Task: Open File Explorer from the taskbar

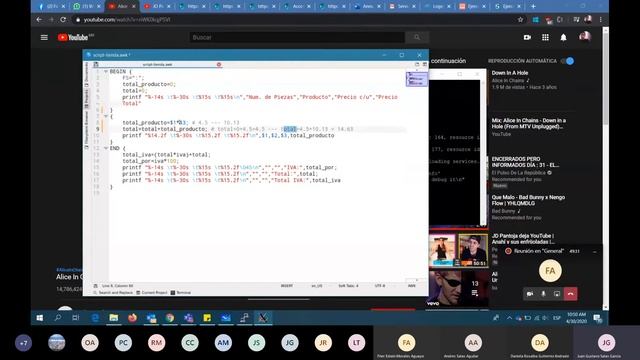Action: click(x=113, y=318)
